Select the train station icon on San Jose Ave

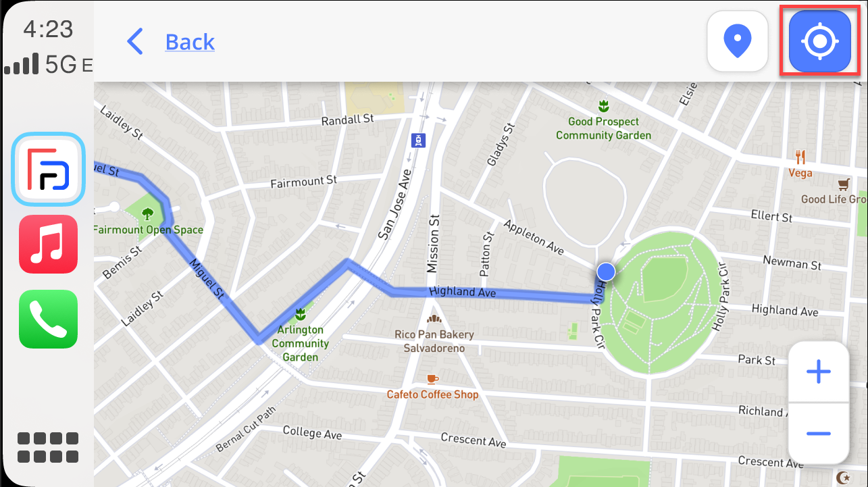(419, 140)
